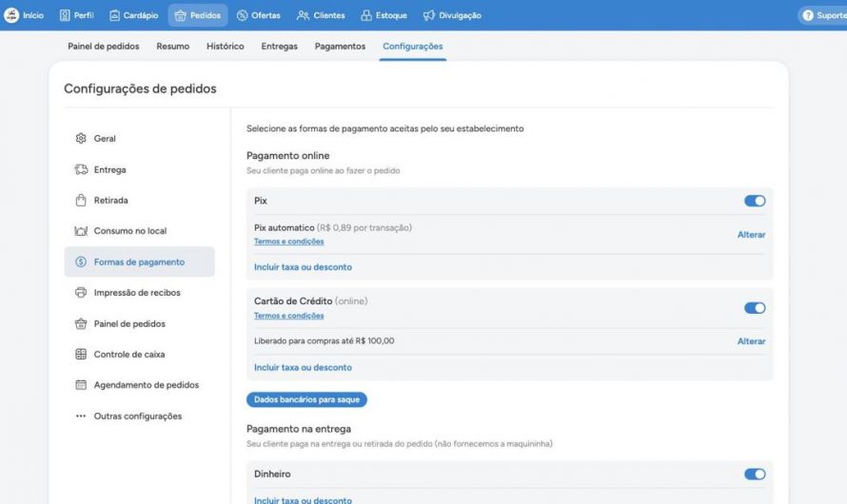Disable the Pix payment toggle
This screenshot has height=504, width=847.
point(755,201)
